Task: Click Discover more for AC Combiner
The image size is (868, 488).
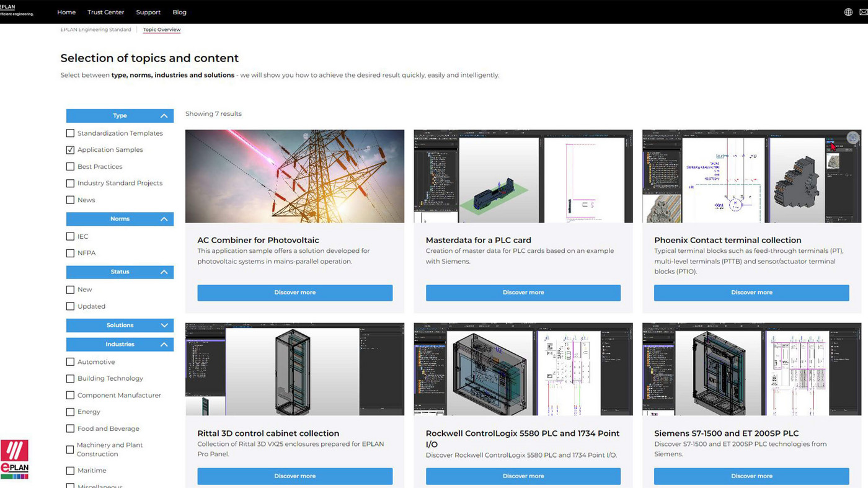Action: (x=294, y=293)
